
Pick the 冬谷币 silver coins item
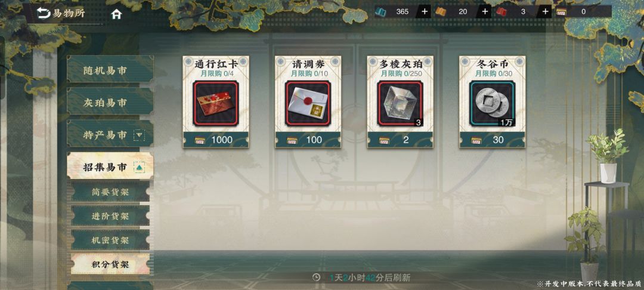click(492, 103)
